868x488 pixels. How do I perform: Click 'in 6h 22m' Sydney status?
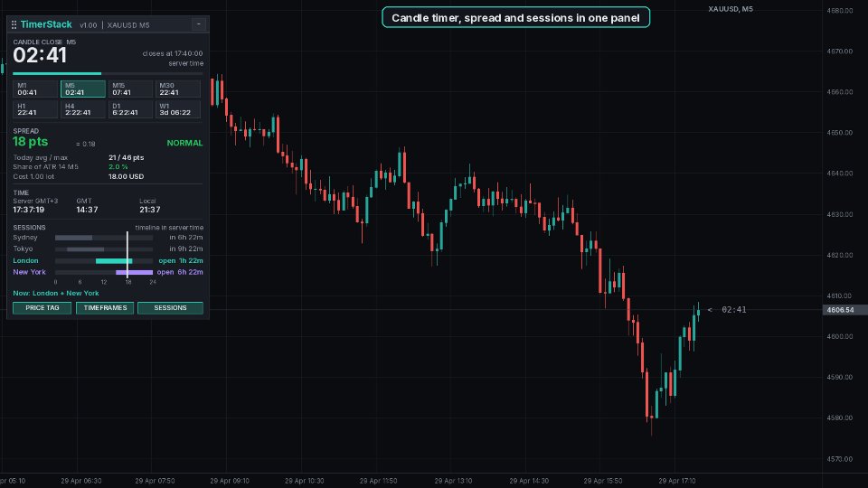[x=186, y=238]
